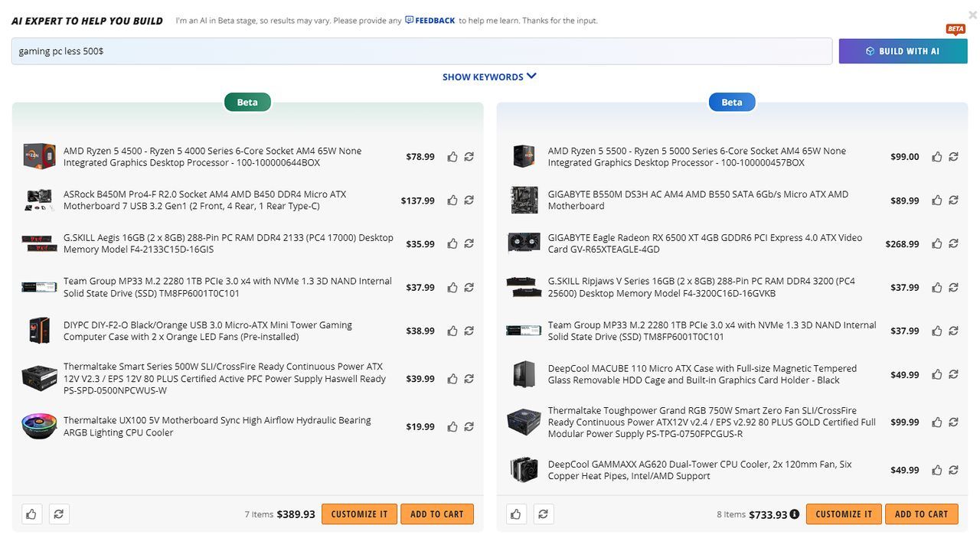This screenshot has width=980, height=551.
Task: Select 'G.SKILL Ripjaws V Series 16GB' title
Action: click(701, 288)
